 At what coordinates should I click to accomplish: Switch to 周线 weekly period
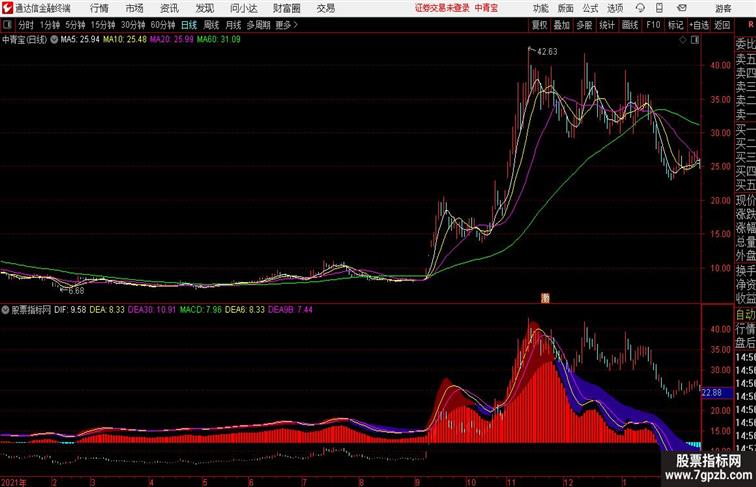click(211, 25)
